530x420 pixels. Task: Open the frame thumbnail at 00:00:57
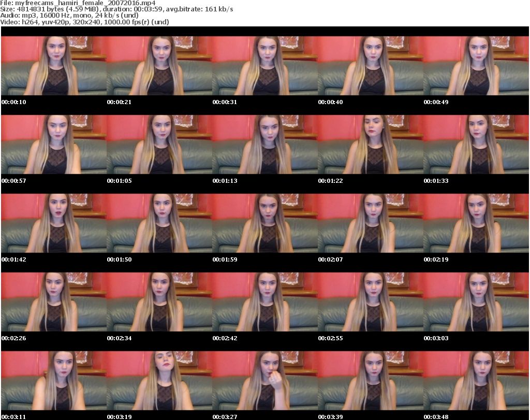[54, 144]
